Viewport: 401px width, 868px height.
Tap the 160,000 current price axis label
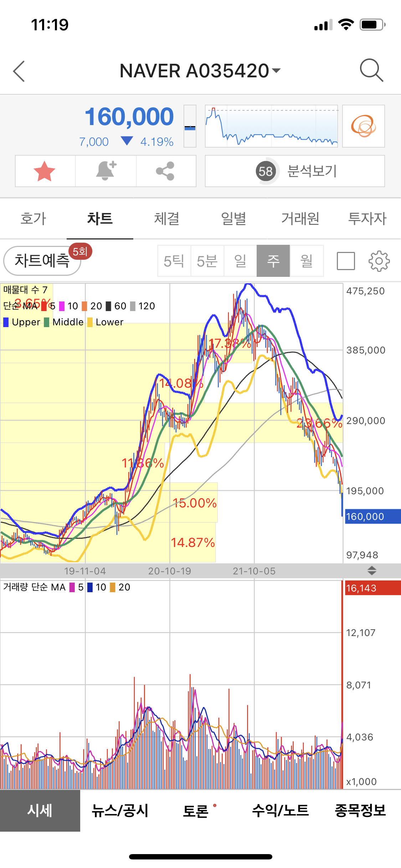[373, 516]
